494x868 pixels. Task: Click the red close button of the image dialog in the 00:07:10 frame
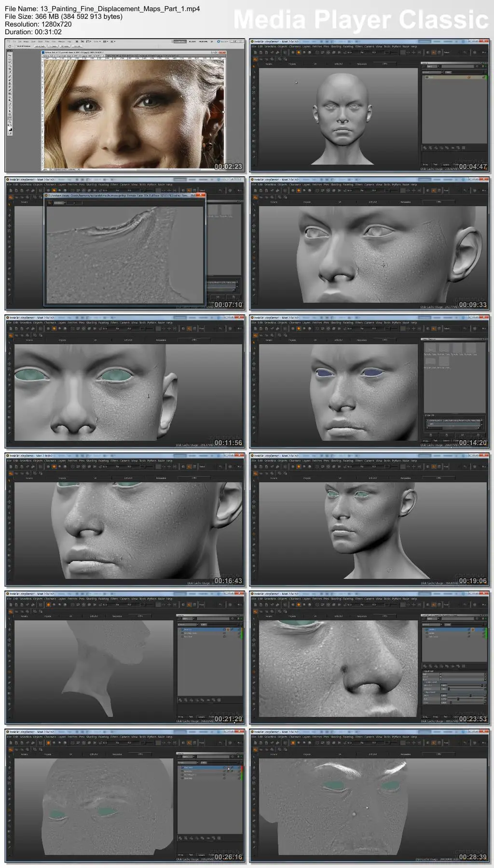tap(201, 195)
